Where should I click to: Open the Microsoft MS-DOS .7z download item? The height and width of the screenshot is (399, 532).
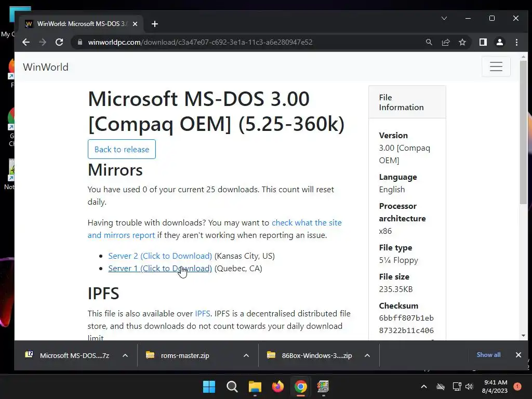tap(68, 355)
